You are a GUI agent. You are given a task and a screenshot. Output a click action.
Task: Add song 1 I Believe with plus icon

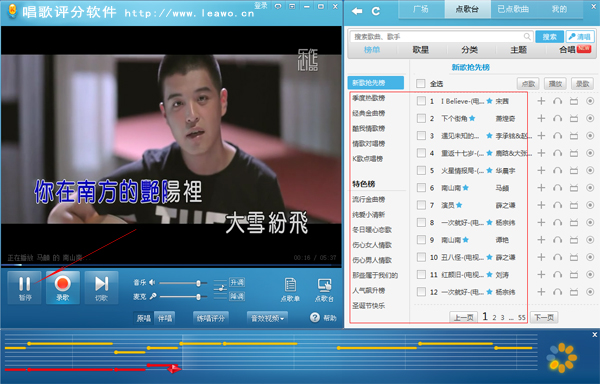541,101
